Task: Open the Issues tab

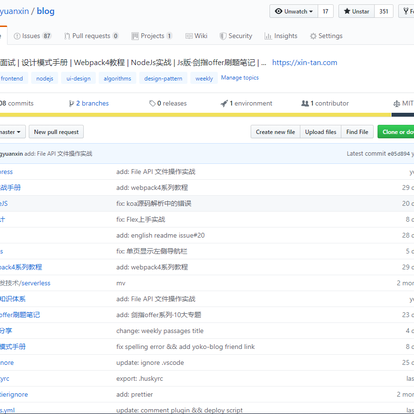Action: point(32,36)
